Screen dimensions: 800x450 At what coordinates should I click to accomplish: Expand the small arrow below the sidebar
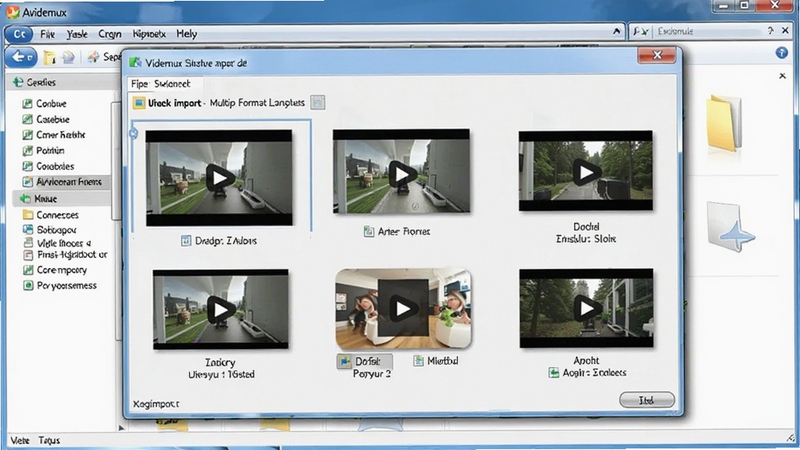(121, 428)
